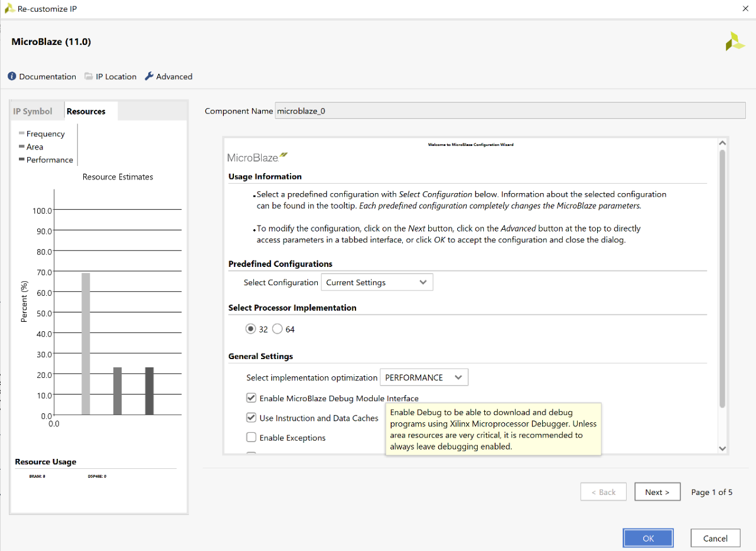This screenshot has width=756, height=551.
Task: Toggle Use Instruction and Data Caches
Action: [x=252, y=418]
